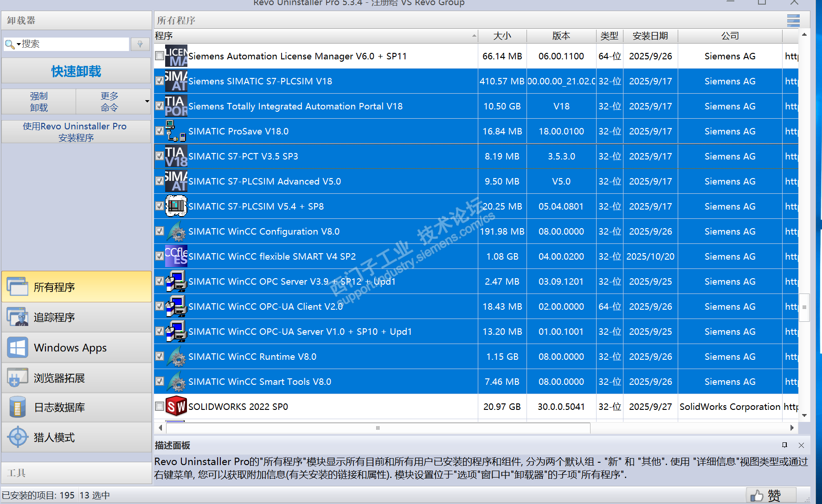The height and width of the screenshot is (504, 822).
Task: Click the S7-PLCSIM V18 program icon
Action: (176, 81)
